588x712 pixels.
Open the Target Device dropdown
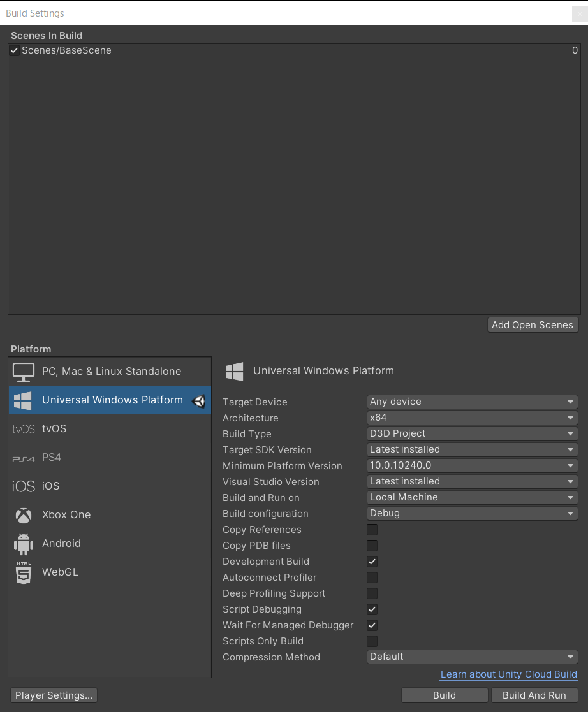472,402
